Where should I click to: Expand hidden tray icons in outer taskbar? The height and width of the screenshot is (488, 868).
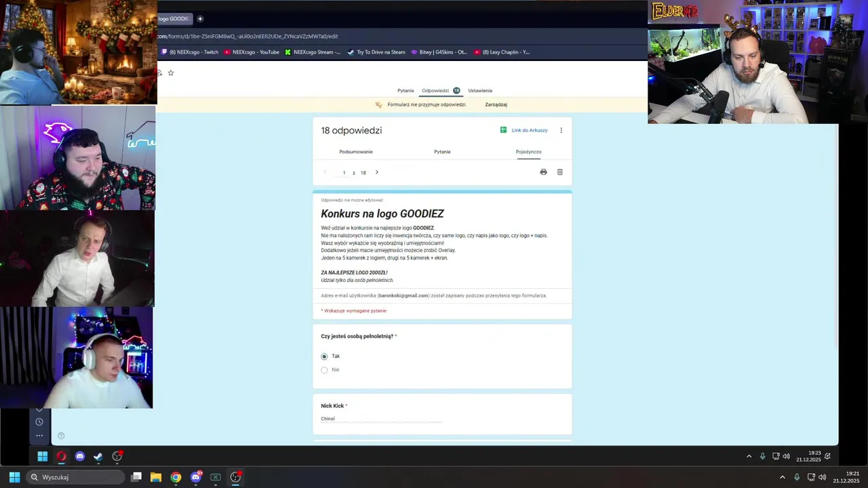[783, 477]
